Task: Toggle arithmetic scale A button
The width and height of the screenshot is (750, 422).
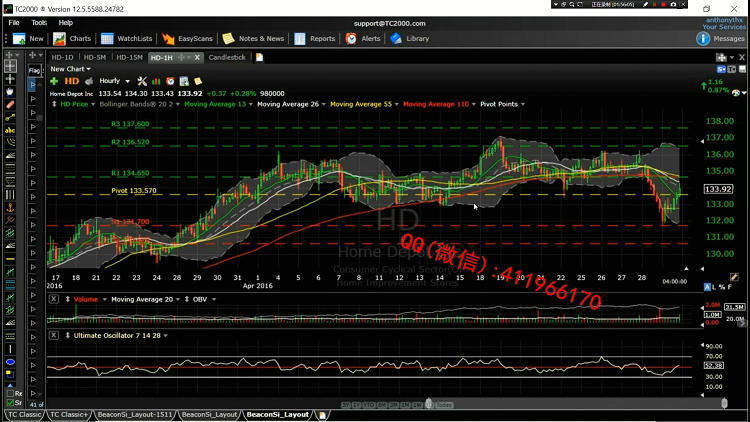Action: point(707,287)
